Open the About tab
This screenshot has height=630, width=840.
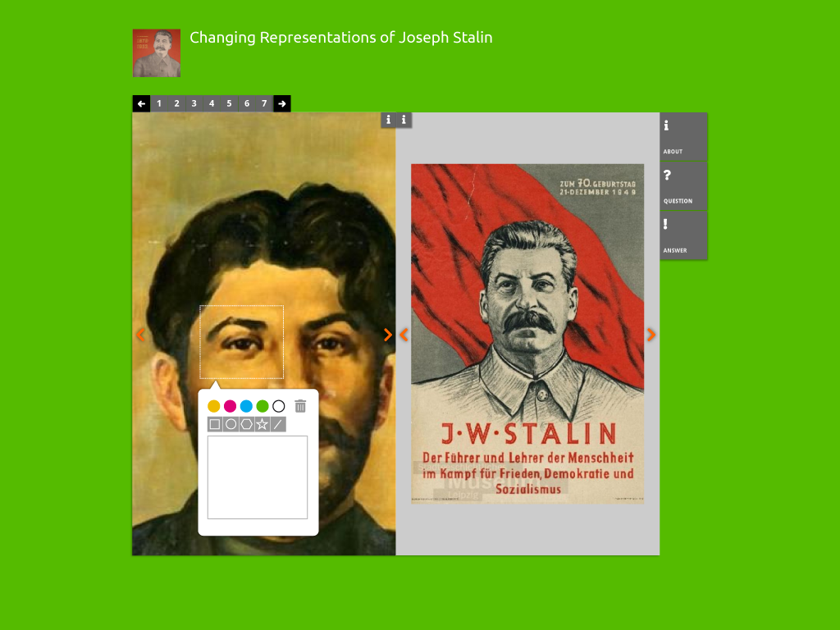[683, 136]
